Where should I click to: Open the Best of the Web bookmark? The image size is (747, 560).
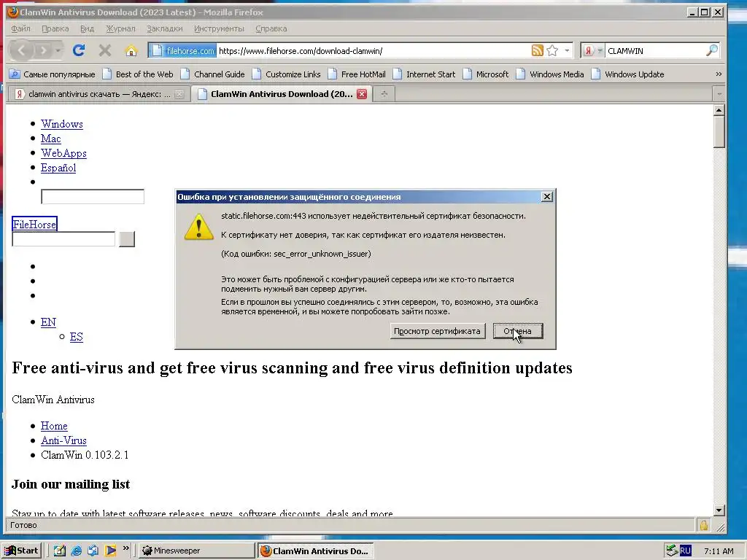click(138, 74)
